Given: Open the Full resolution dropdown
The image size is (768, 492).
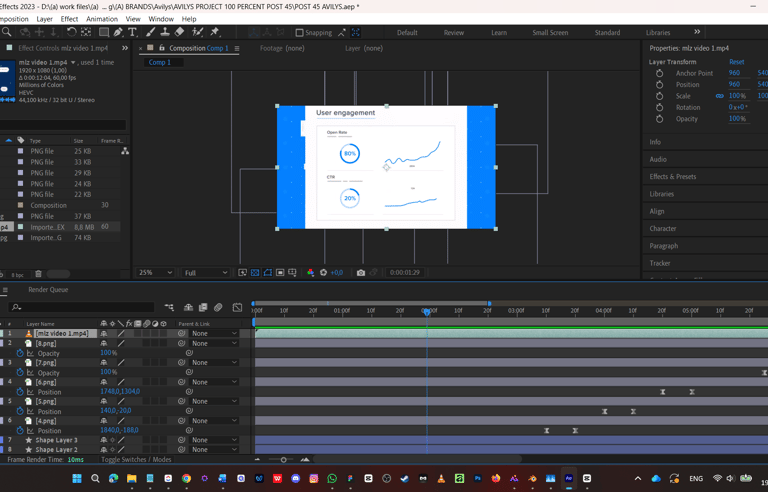Looking at the screenshot, I should tap(206, 272).
